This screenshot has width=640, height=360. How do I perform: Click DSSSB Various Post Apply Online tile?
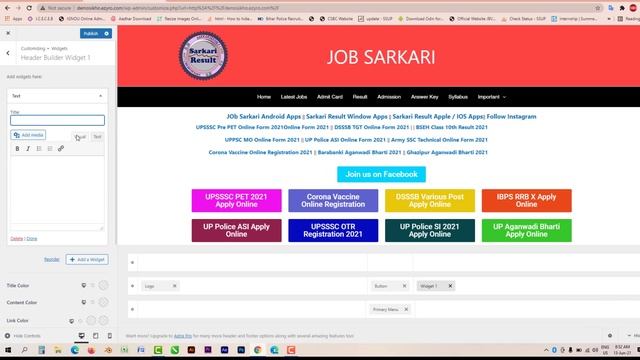tap(430, 200)
